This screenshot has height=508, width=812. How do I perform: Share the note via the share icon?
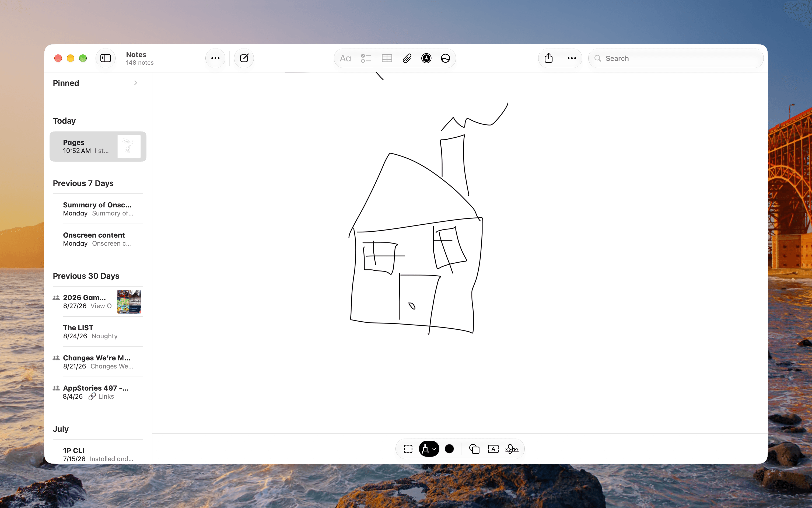(x=548, y=58)
